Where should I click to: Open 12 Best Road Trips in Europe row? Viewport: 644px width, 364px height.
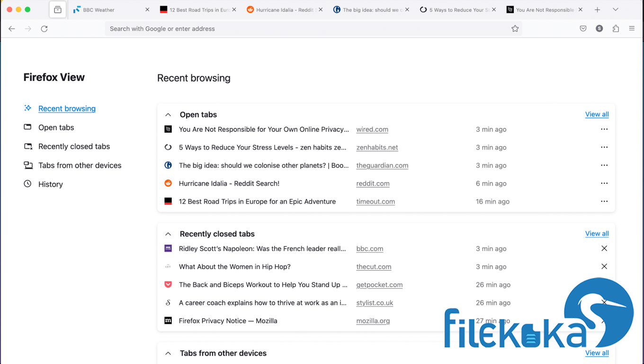257,201
